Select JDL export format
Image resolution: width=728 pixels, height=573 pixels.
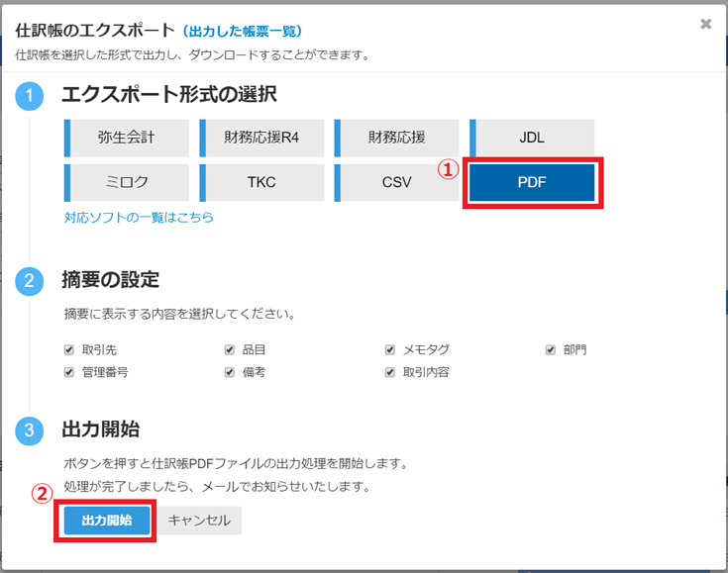pyautogui.click(x=532, y=138)
